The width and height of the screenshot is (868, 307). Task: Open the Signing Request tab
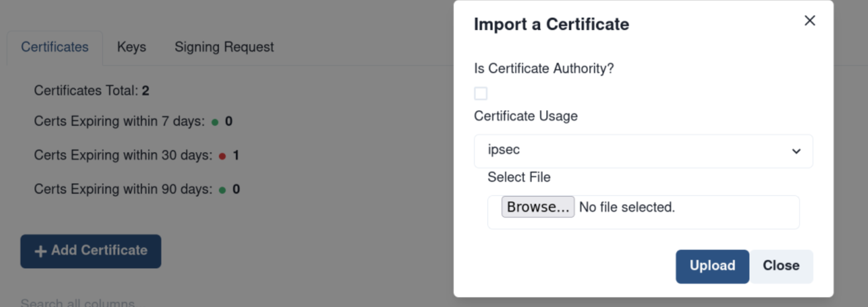coord(224,47)
